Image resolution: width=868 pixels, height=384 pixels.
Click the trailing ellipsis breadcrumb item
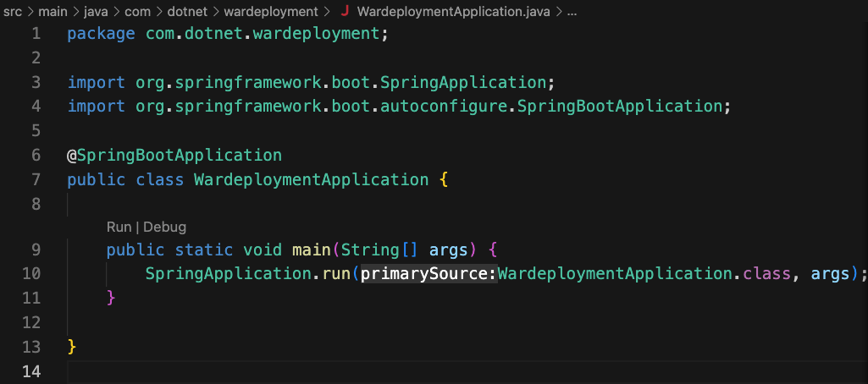572,12
